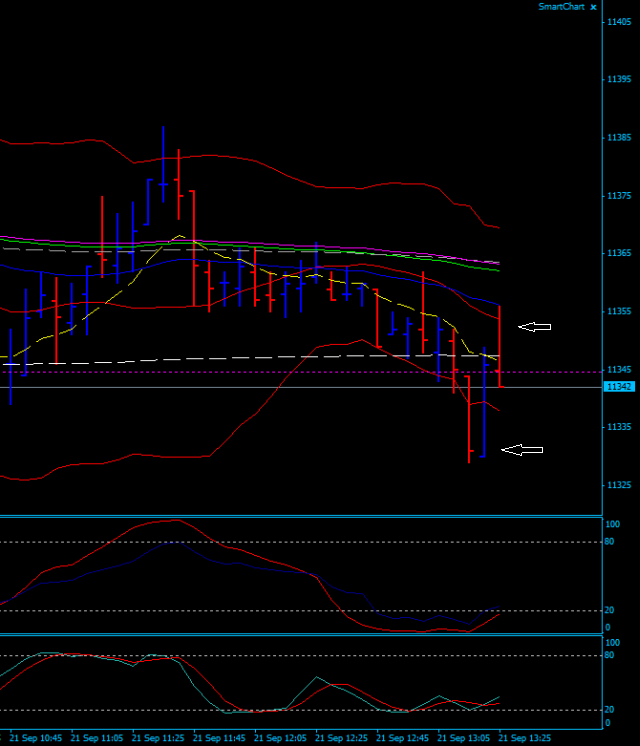
Task: Click the 80 label in the bottom oscillator panel
Action: coord(610,656)
